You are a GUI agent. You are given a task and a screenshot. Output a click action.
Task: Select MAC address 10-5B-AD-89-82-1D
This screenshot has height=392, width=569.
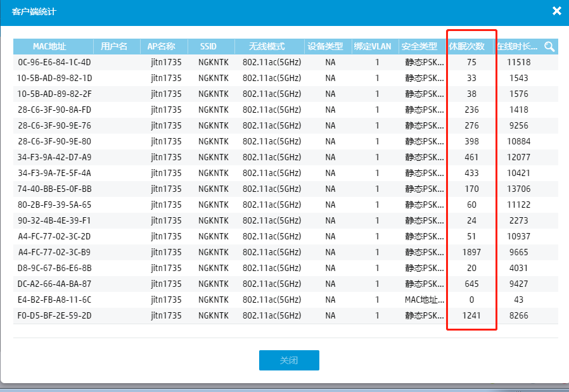point(54,79)
